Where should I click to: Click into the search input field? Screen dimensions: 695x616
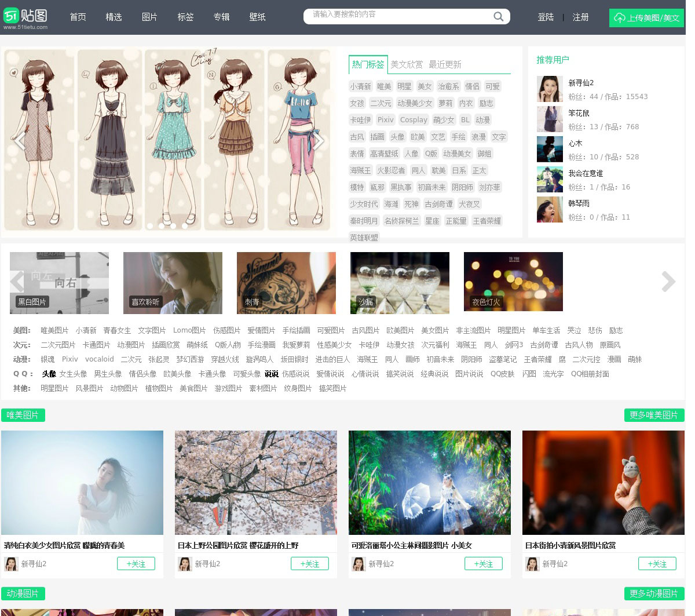click(x=400, y=16)
